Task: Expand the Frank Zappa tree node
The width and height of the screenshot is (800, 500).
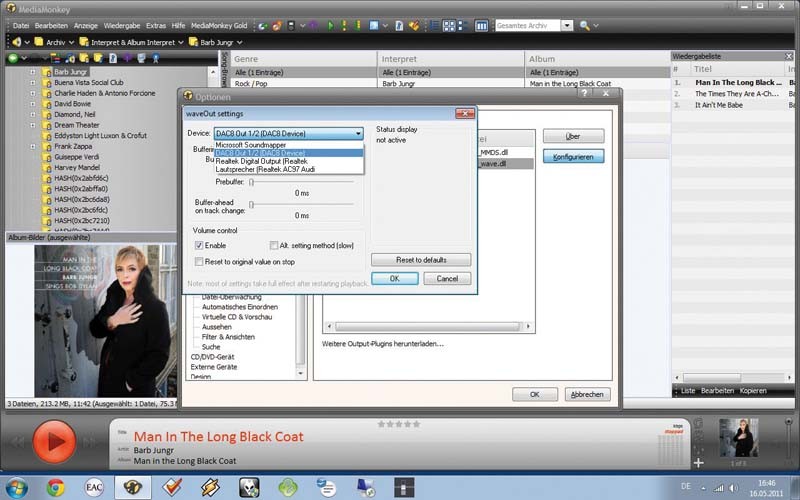Action: coord(33,146)
